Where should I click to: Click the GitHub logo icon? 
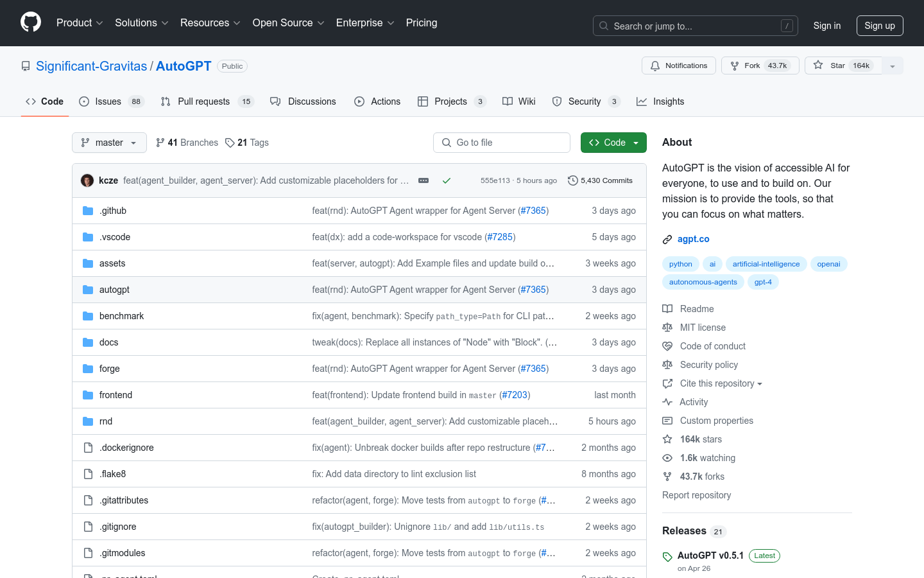31,22
